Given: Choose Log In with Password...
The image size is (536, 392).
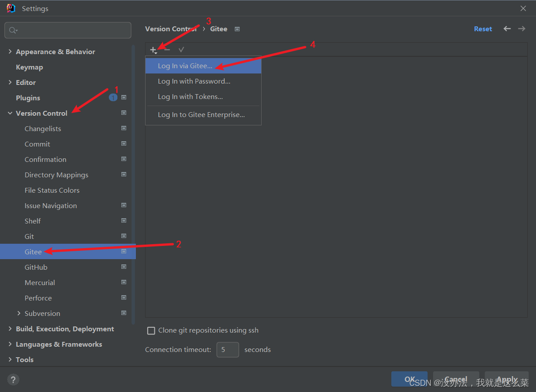Looking at the screenshot, I should (x=203, y=81).
